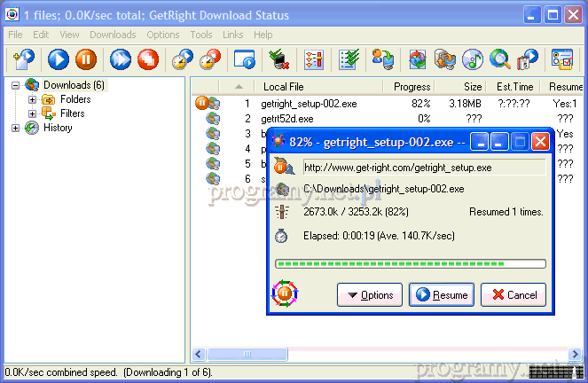Click the red Stop All toolbar icon

pyautogui.click(x=148, y=59)
